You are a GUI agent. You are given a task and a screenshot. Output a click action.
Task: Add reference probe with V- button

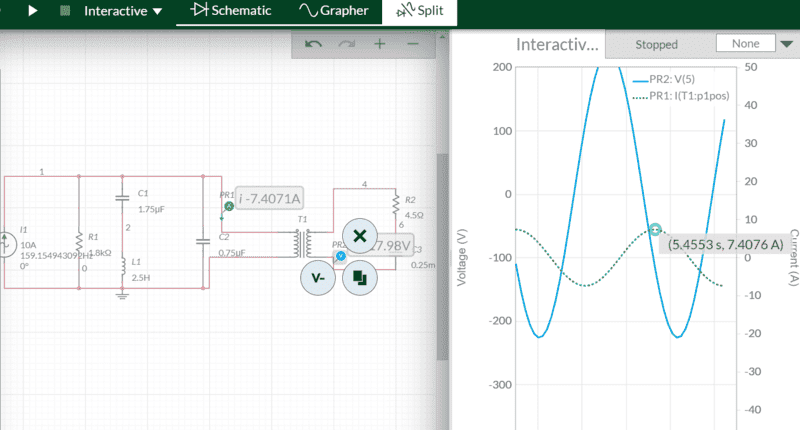pyautogui.click(x=318, y=278)
